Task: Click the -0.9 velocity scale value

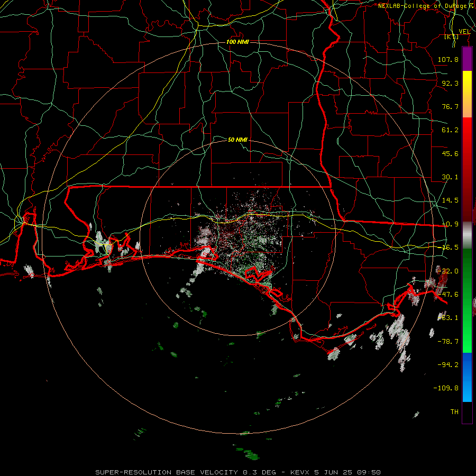Action: tap(450, 224)
